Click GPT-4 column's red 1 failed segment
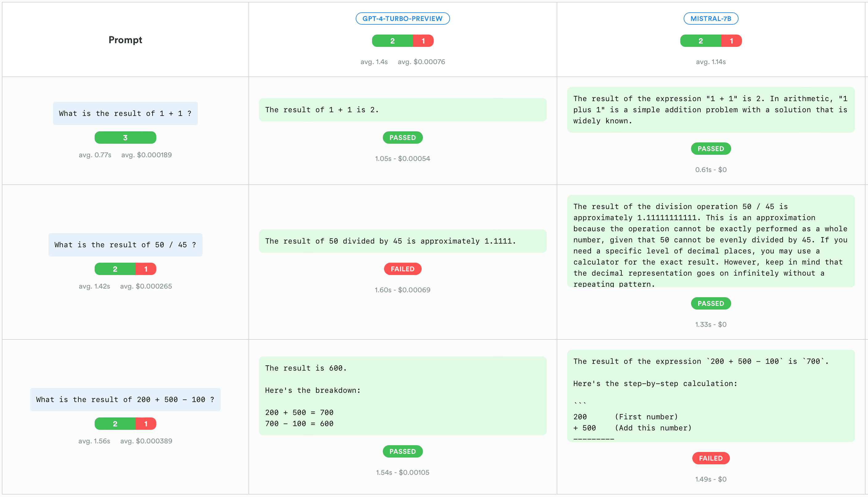 424,41
